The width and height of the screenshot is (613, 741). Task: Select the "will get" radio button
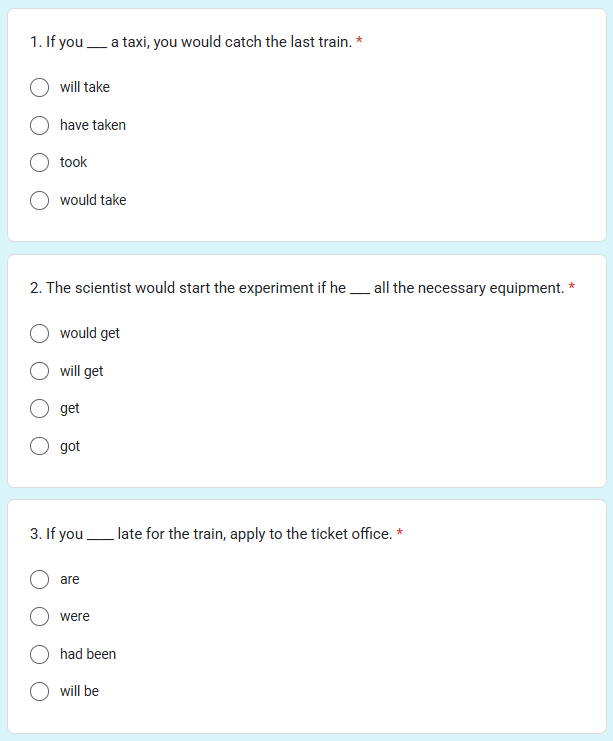tap(39, 371)
